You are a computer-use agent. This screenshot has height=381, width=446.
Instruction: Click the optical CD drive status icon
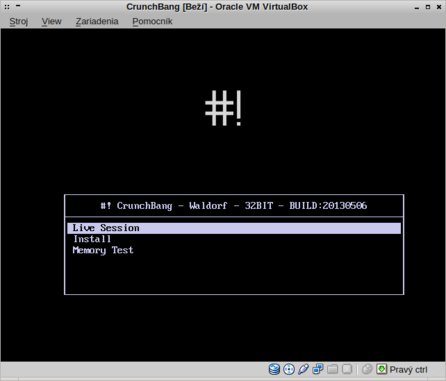289,369
